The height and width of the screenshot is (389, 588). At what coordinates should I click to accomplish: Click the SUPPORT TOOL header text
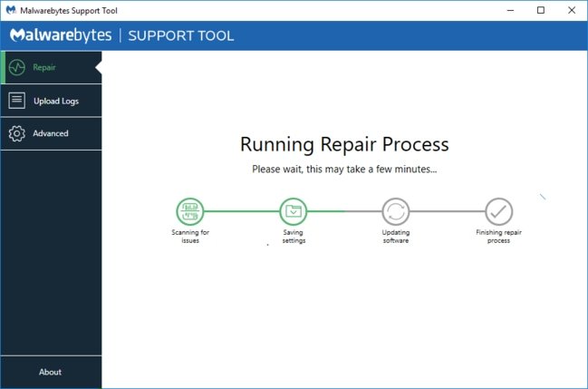(181, 35)
